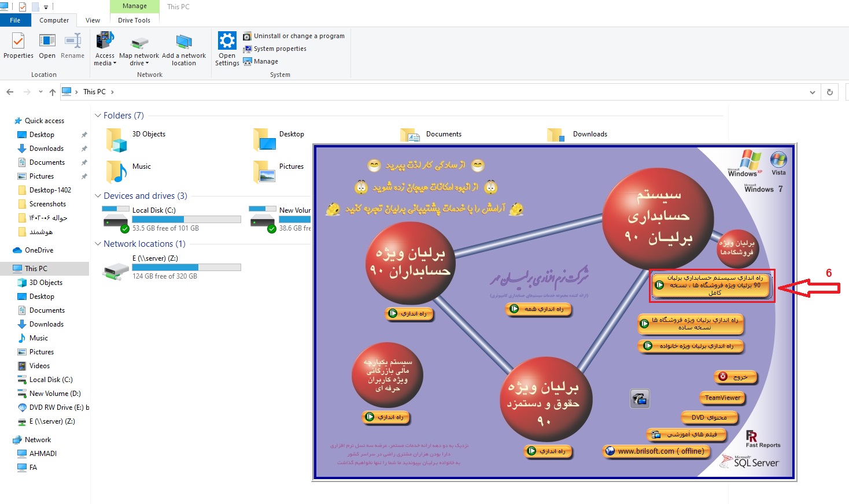
Task: Open the Map network drive dropdown
Action: tap(139, 49)
